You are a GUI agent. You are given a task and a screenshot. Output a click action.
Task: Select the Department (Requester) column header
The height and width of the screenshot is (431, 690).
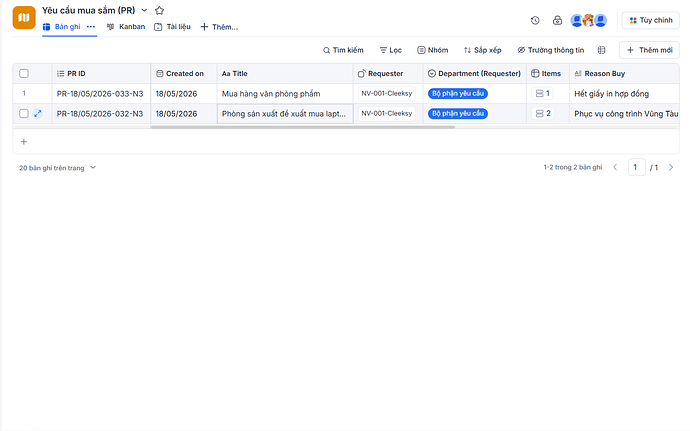[x=475, y=74]
